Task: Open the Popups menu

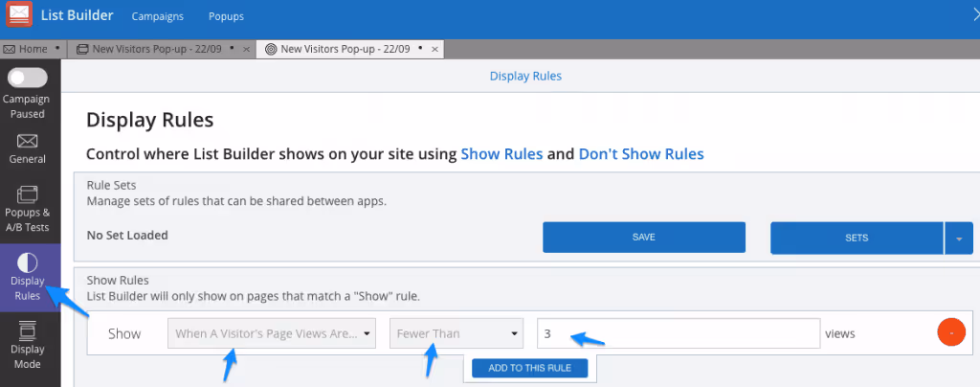Action: (226, 16)
